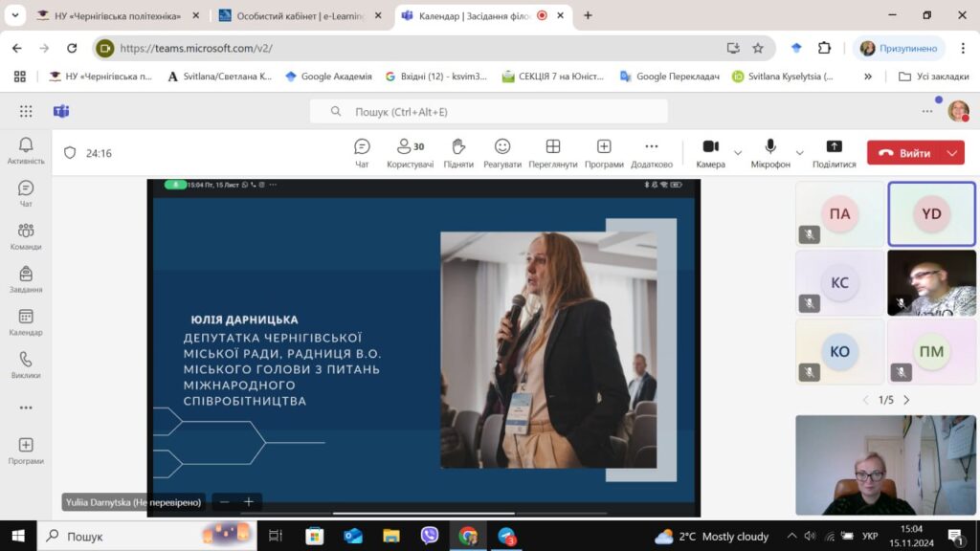Expand microphone options dropdown arrow
This screenshot has height=551, width=980.
pos(800,153)
